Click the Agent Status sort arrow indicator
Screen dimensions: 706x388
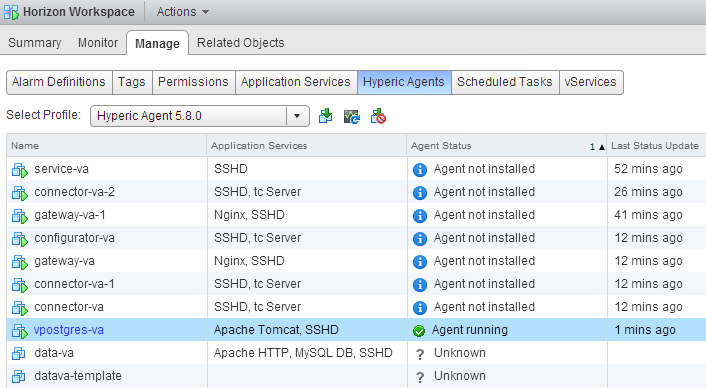coord(602,147)
